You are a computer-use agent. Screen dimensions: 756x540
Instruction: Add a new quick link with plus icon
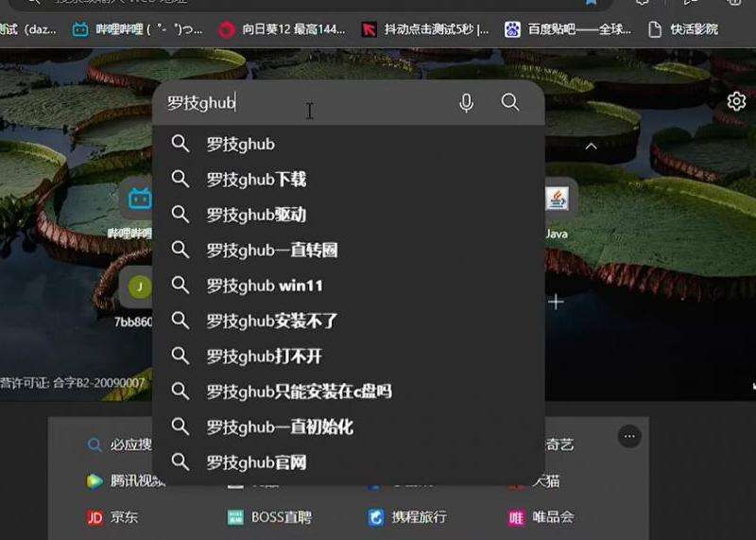556,302
